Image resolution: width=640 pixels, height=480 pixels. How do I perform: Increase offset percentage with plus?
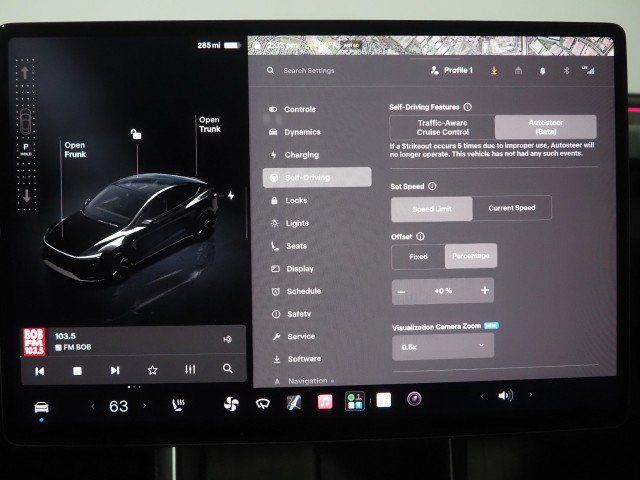coord(484,290)
